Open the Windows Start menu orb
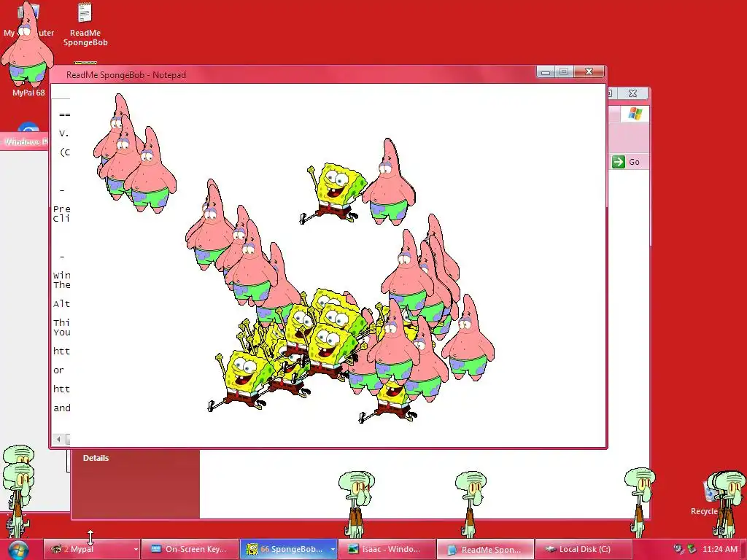The image size is (747, 560). (18, 550)
